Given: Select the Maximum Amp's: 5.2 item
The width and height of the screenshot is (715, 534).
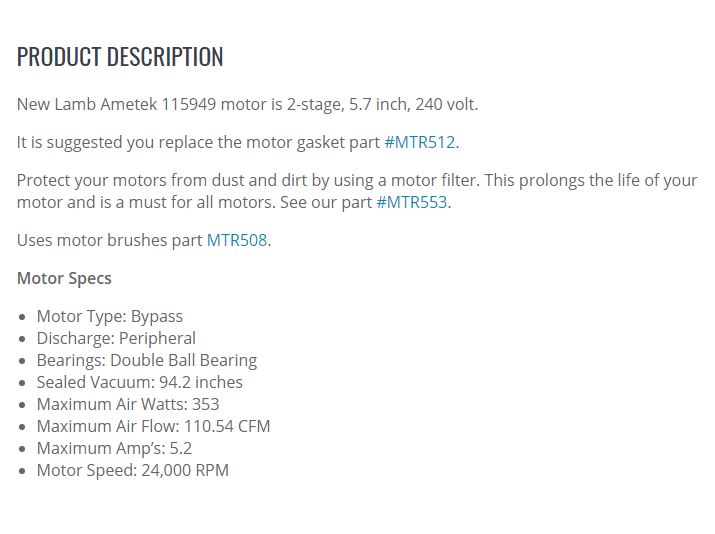Looking at the screenshot, I should (x=114, y=448).
